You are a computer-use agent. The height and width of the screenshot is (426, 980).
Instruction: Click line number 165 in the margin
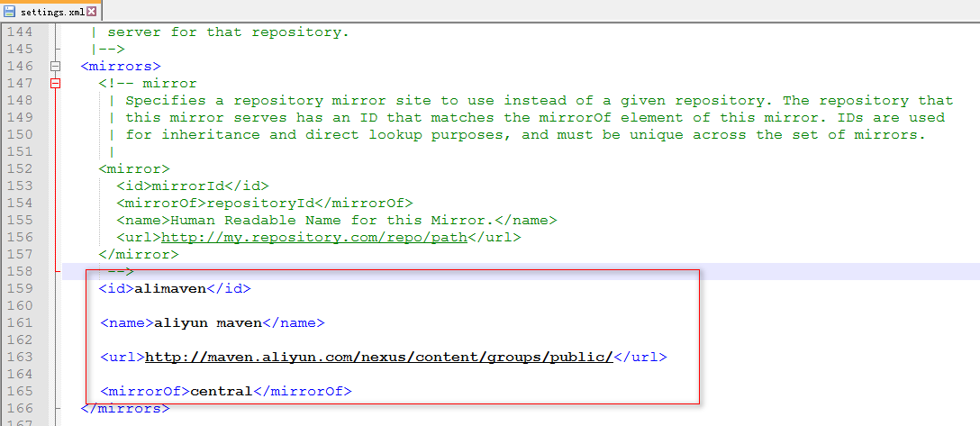20,392
